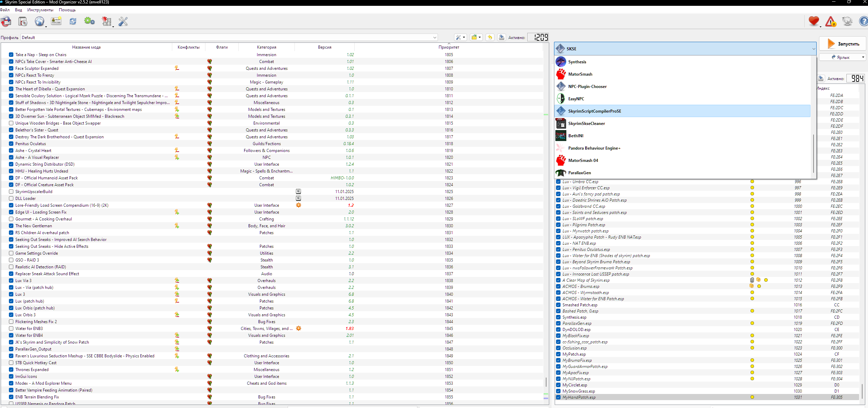This screenshot has height=408, width=868.
Task: Click the conflict icon in ParallaxGen_Output row
Action: (177, 349)
